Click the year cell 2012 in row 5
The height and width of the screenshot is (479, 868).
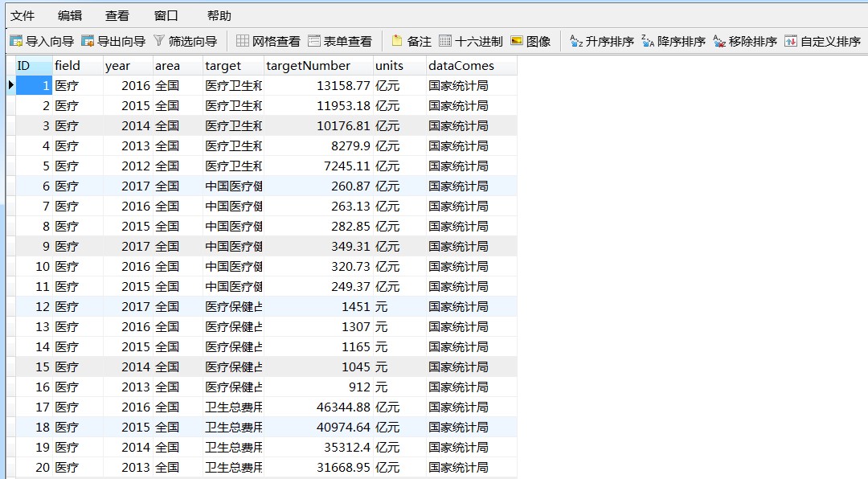pos(128,166)
